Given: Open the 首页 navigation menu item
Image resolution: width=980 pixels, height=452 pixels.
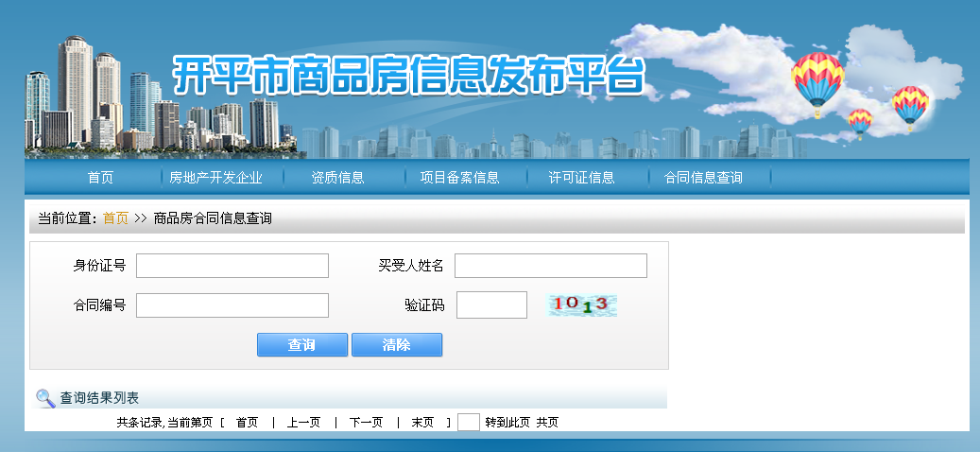Looking at the screenshot, I should [100, 178].
